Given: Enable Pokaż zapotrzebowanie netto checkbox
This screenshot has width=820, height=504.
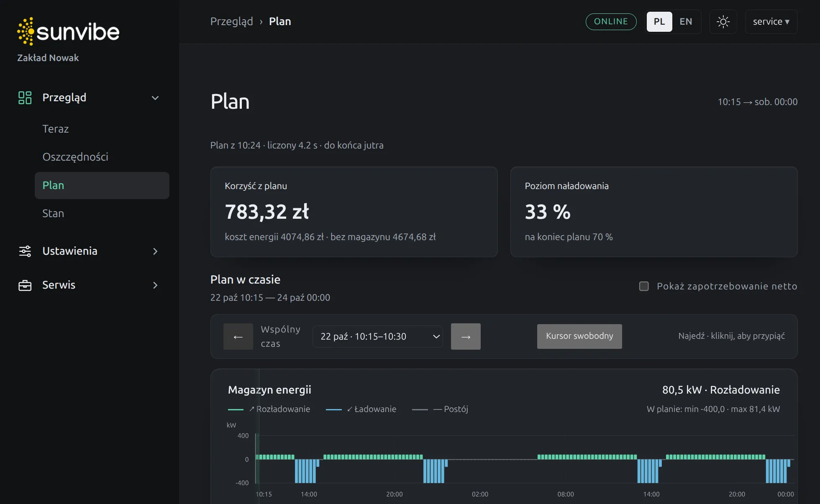Looking at the screenshot, I should point(644,286).
